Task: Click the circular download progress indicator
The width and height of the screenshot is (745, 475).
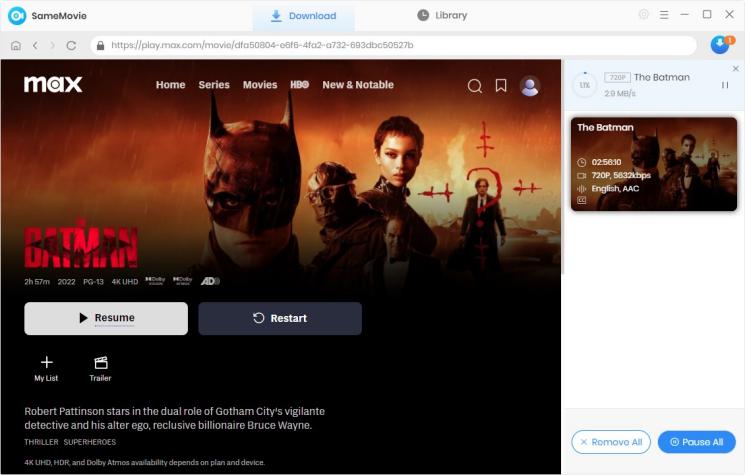Action: [585, 85]
